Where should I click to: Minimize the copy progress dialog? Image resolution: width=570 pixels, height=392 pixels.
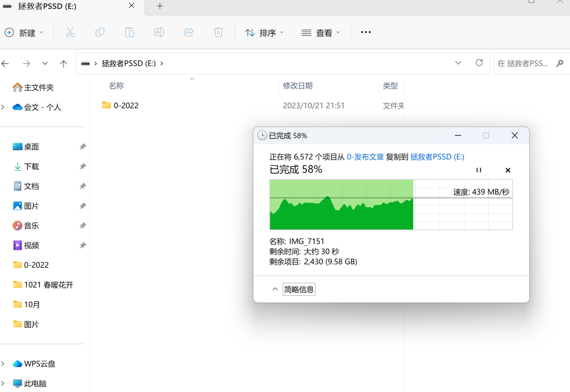pyautogui.click(x=458, y=135)
